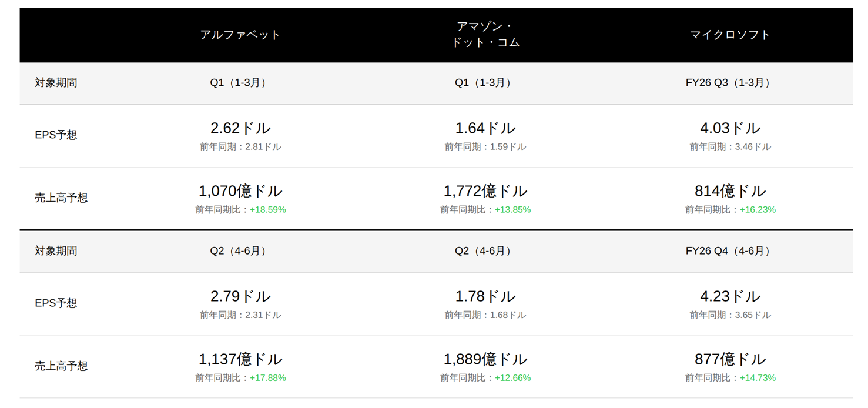
Task: Click the 4.23ドル EPS forecast value
Action: coord(730,296)
